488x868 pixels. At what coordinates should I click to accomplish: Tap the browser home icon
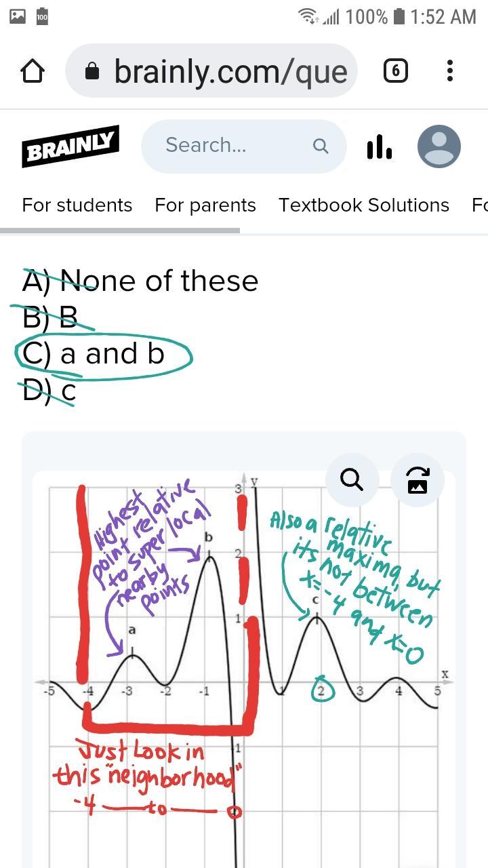(33, 71)
